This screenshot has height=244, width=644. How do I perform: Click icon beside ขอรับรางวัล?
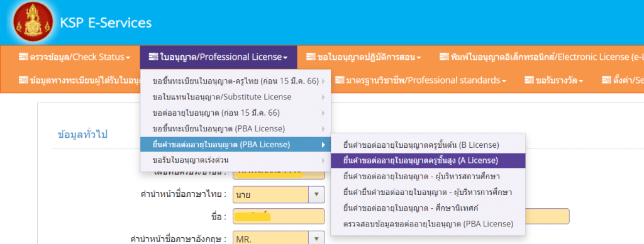coord(529,80)
